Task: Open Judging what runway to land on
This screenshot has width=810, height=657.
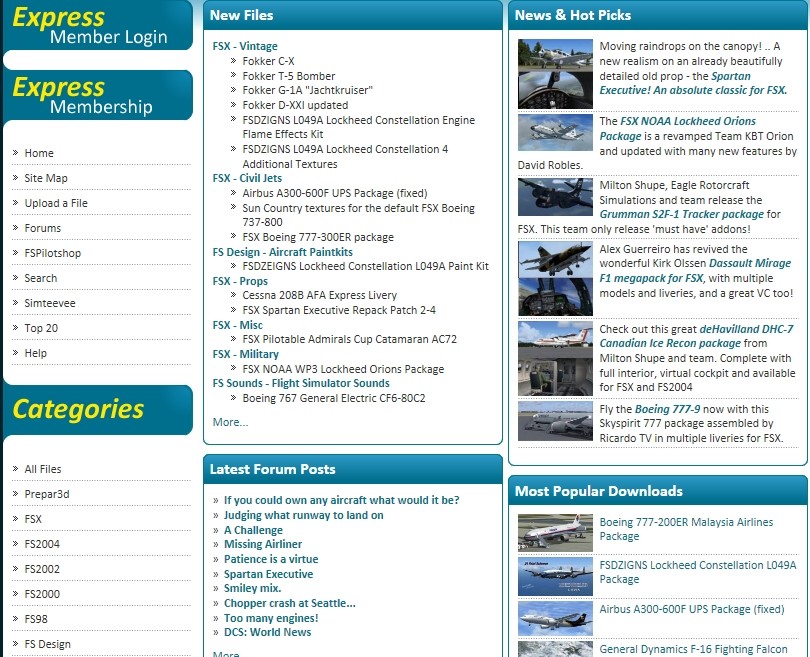Action: point(303,515)
